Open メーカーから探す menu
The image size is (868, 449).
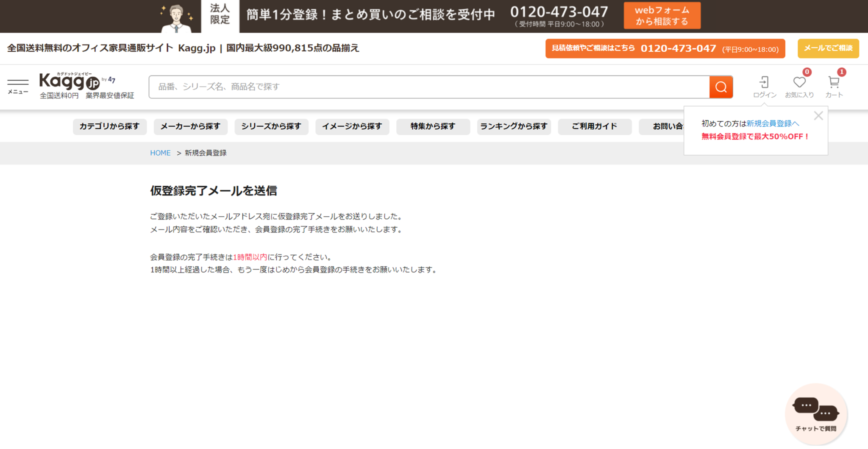tap(190, 126)
